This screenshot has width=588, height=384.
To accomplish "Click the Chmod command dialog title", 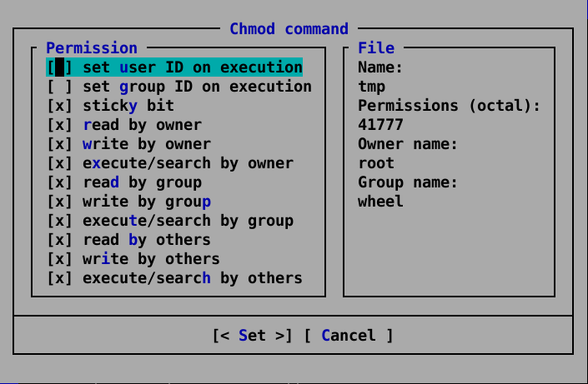I will [289, 29].
